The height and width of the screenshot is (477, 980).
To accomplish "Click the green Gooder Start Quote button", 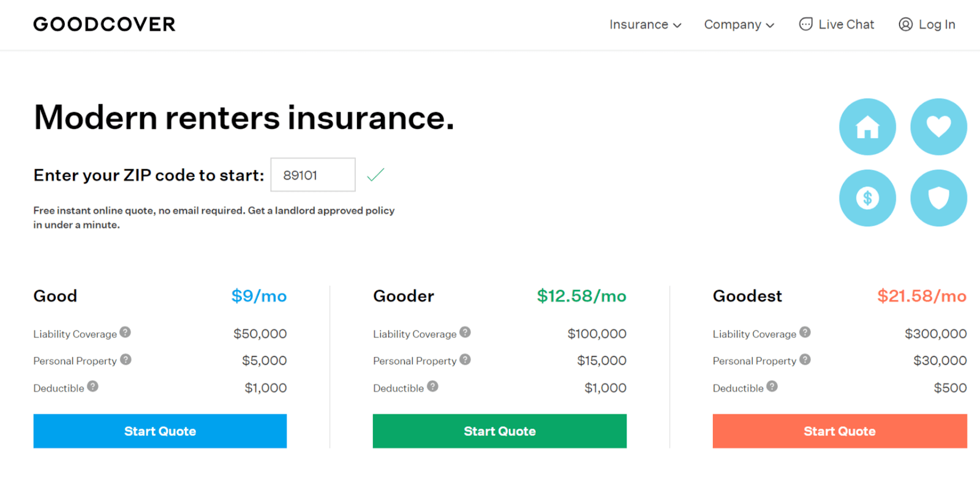I will (x=499, y=431).
